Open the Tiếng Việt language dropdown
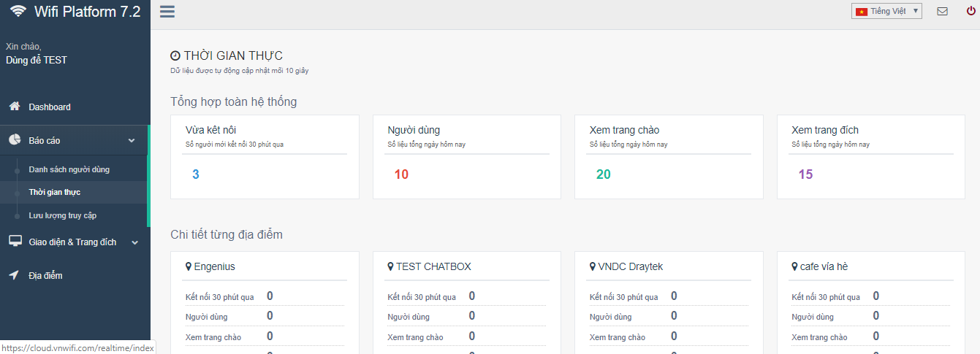This screenshot has height=354, width=980. [x=886, y=11]
